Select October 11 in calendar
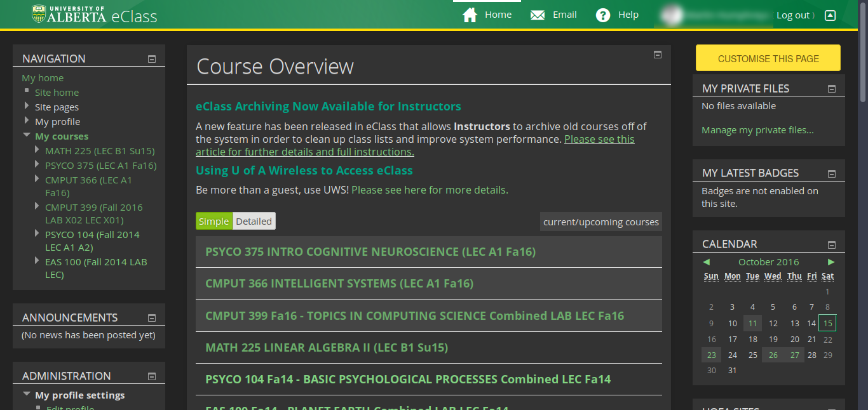 (752, 323)
